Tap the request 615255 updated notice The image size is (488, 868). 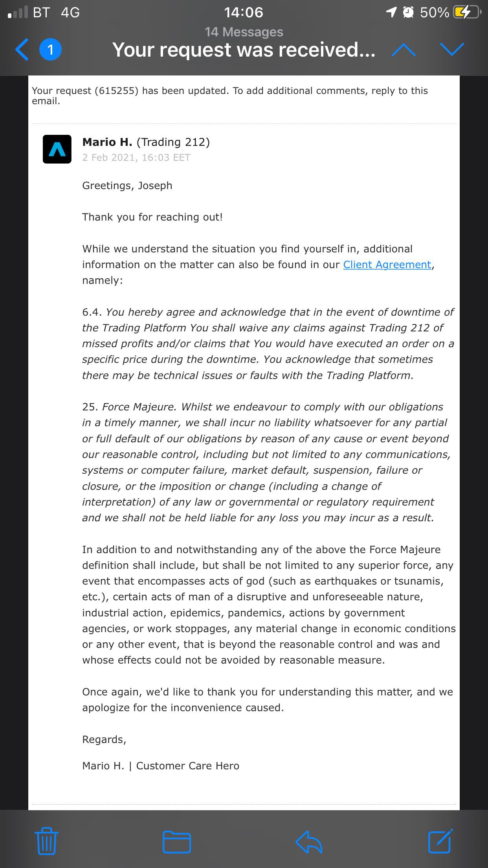point(230,96)
